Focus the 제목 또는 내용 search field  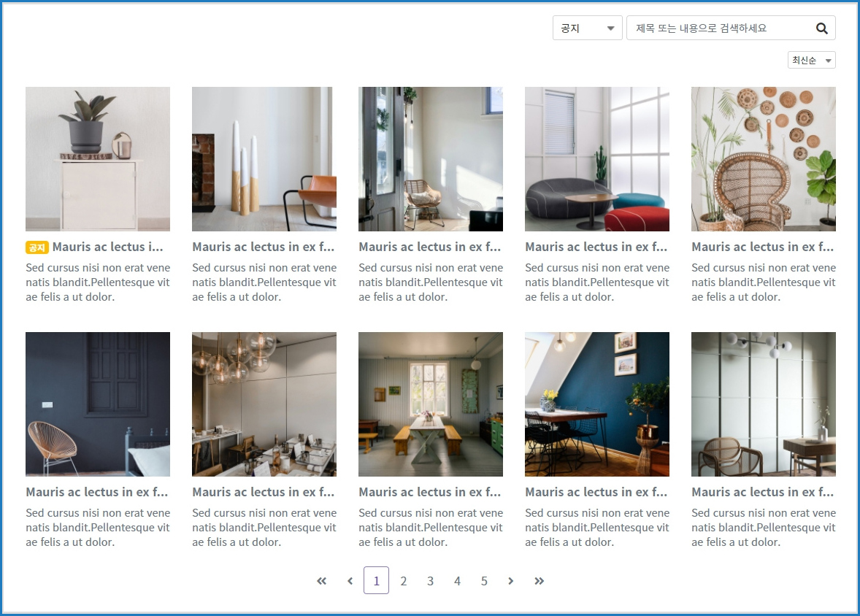point(719,28)
